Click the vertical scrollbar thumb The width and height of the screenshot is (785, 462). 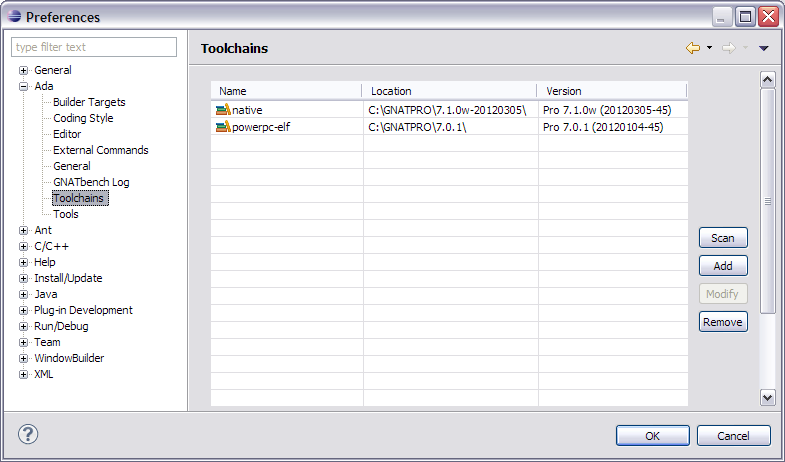767,201
